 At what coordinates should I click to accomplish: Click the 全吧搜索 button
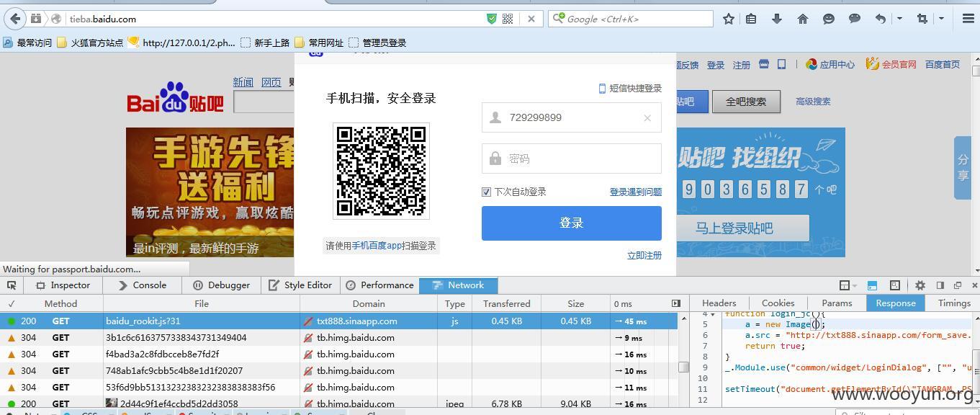pyautogui.click(x=746, y=102)
